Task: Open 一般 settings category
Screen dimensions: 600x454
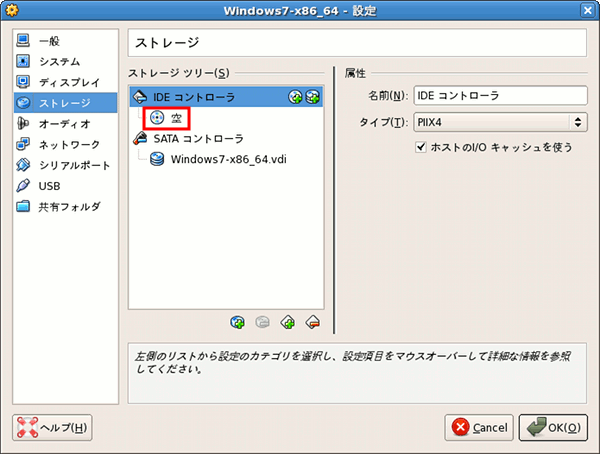Action: click(x=48, y=41)
